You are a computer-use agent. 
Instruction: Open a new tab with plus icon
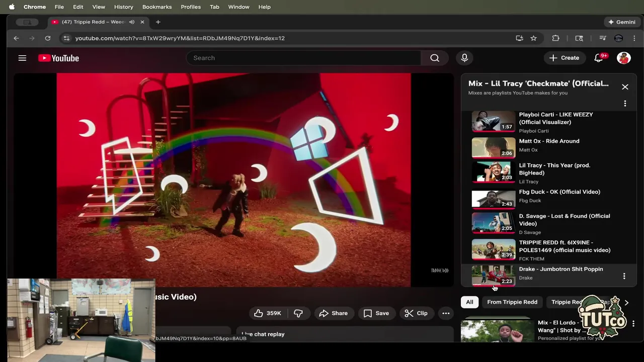(158, 22)
